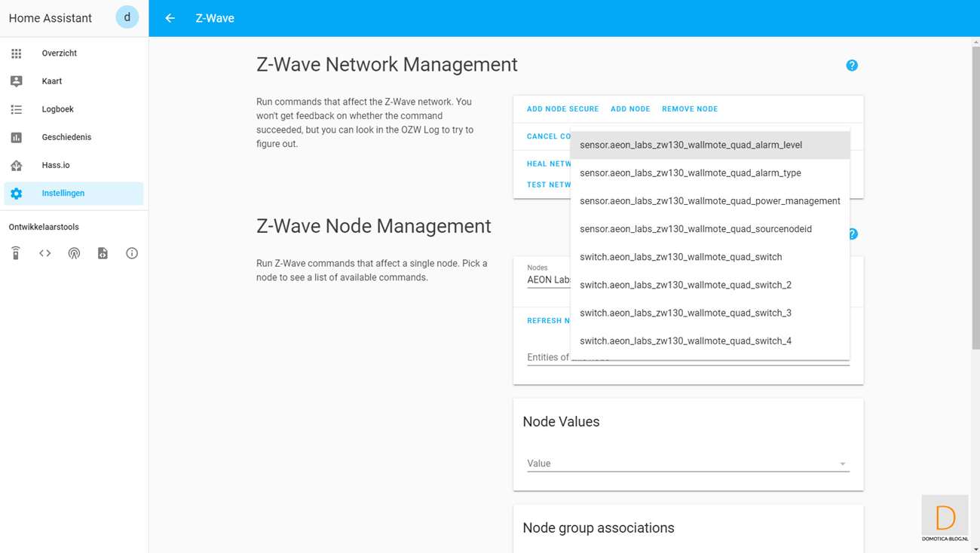Click the user profile avatar 'd'

coord(127,17)
